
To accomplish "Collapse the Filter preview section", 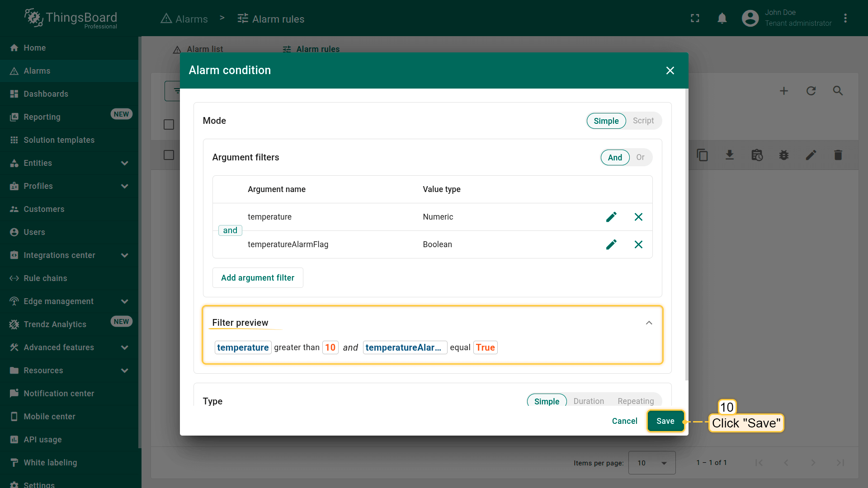I will coord(649,323).
